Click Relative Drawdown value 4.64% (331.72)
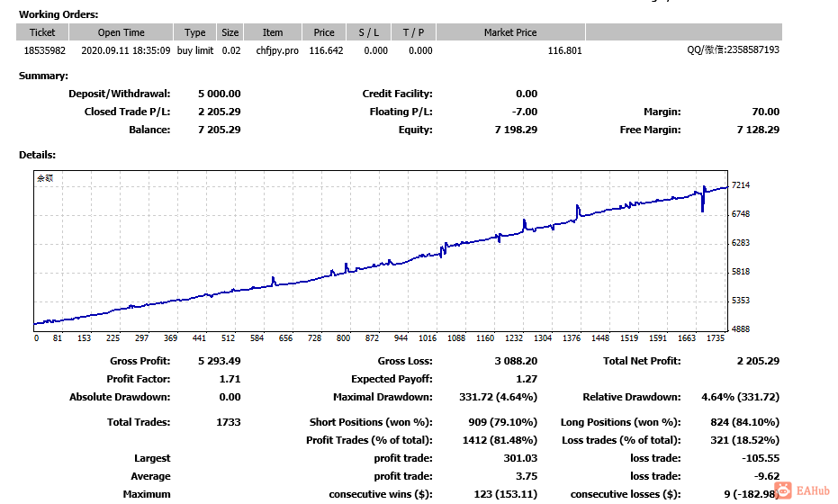Screen dimensions: 838x504 pyautogui.click(x=740, y=397)
